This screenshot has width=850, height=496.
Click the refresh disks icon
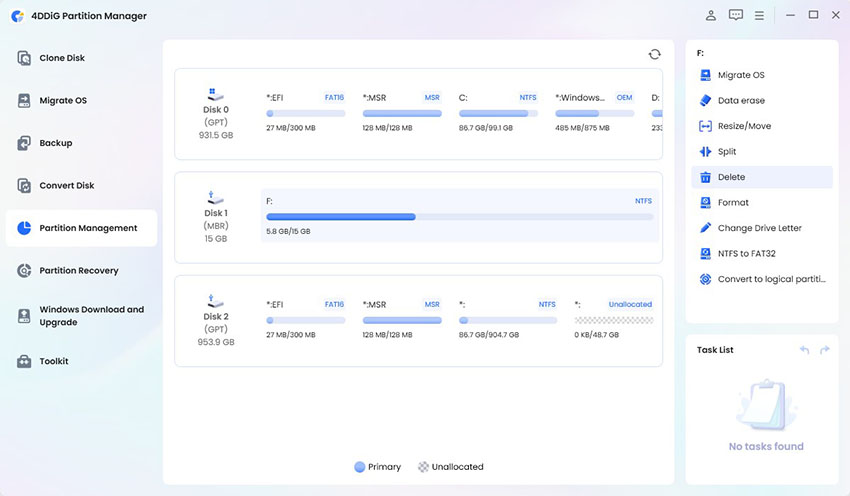[x=654, y=54]
